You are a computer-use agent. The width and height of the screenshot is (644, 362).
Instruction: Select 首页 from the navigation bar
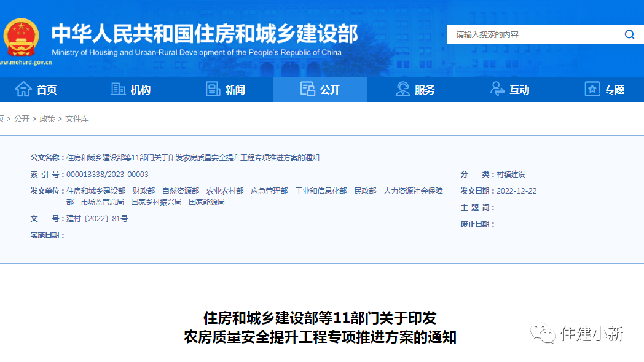coord(46,89)
